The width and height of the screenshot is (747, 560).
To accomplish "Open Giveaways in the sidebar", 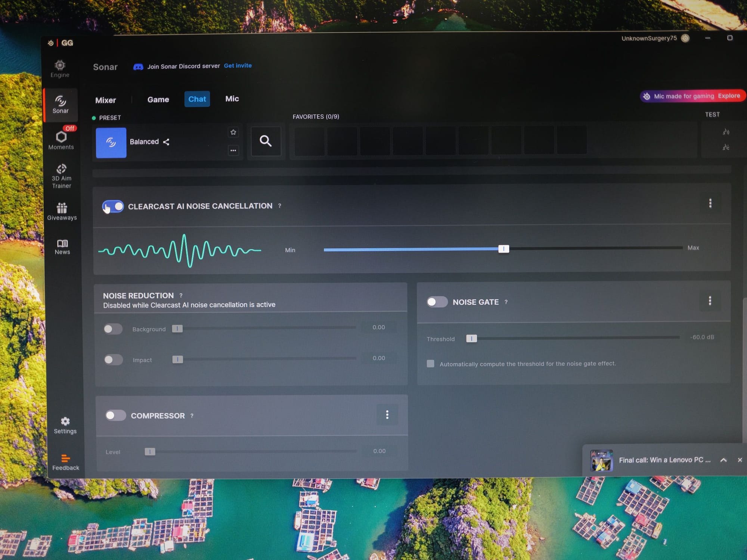I will click(62, 211).
